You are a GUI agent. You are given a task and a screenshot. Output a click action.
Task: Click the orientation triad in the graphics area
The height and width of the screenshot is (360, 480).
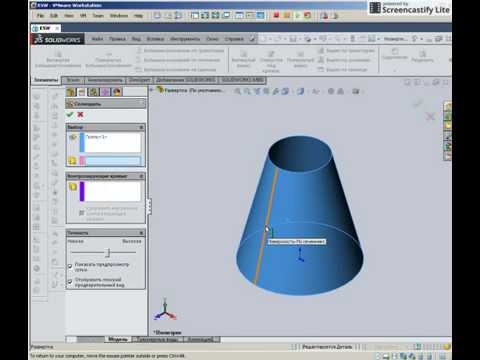(x=165, y=311)
